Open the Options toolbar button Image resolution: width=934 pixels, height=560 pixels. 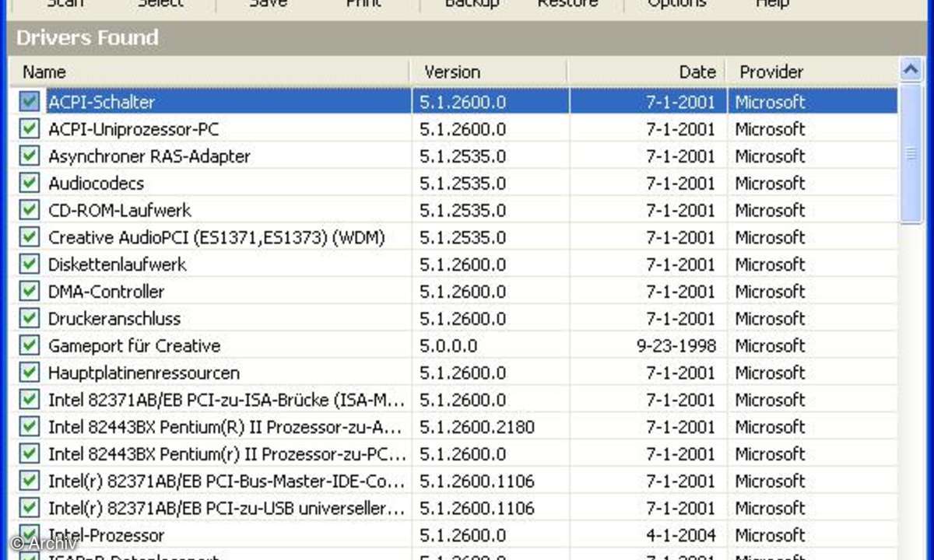click(x=677, y=3)
